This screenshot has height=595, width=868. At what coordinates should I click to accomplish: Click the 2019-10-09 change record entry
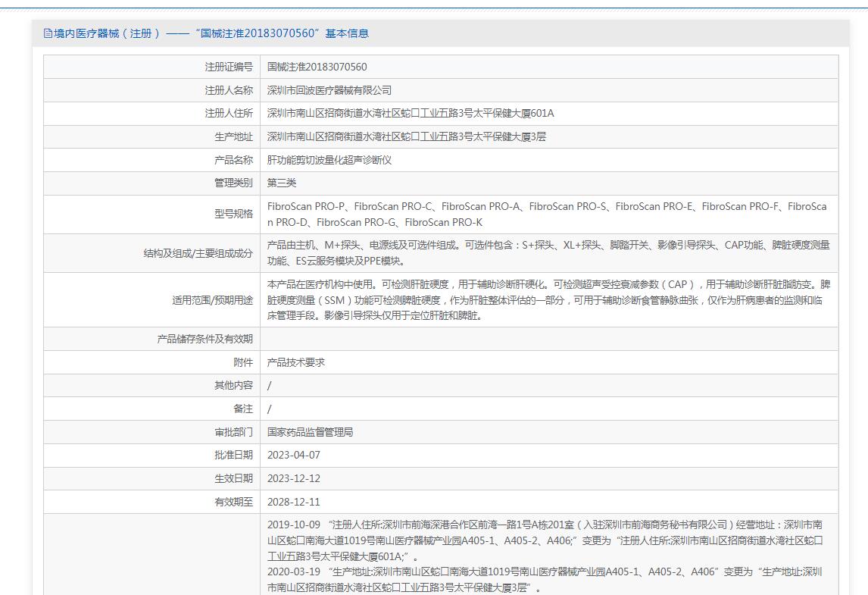point(545,540)
